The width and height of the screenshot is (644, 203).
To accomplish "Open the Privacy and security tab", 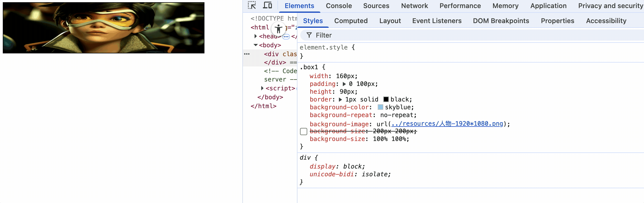I will click(x=611, y=6).
